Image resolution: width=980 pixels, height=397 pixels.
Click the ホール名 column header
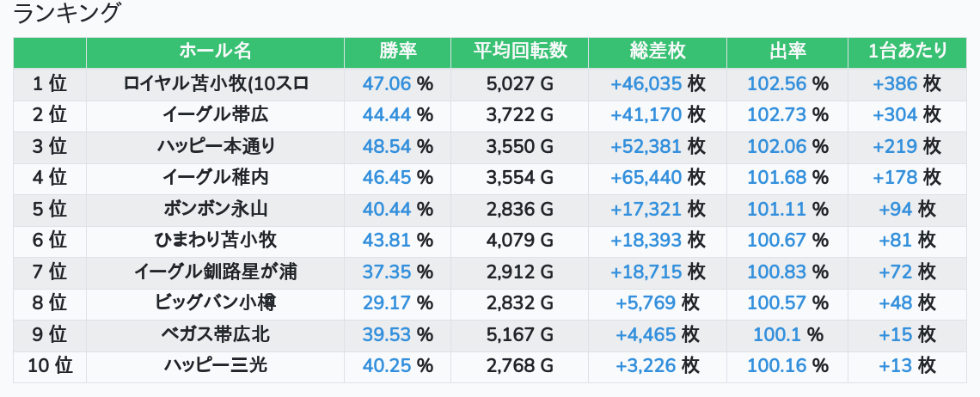tap(215, 52)
